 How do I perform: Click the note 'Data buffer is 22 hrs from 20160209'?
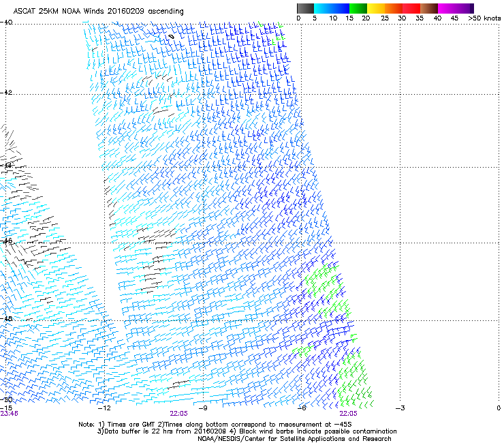[165, 431]
